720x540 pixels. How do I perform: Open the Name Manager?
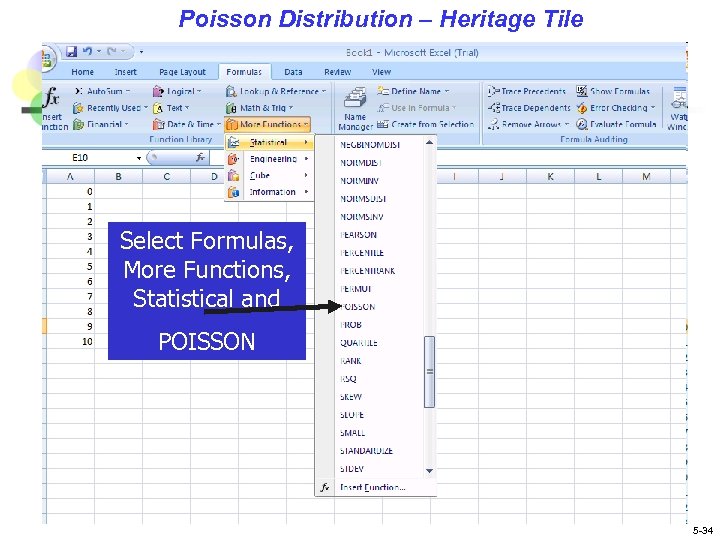355,108
